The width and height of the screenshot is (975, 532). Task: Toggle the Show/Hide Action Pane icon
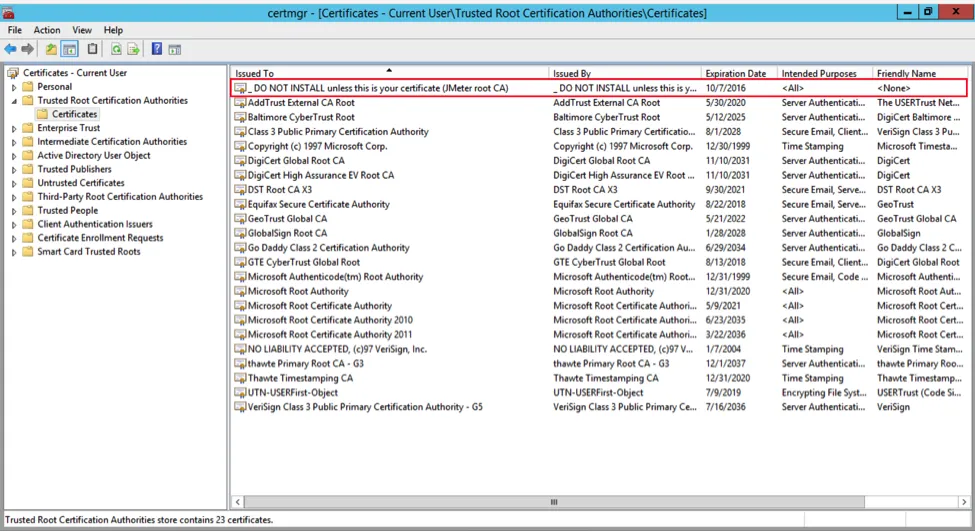175,49
